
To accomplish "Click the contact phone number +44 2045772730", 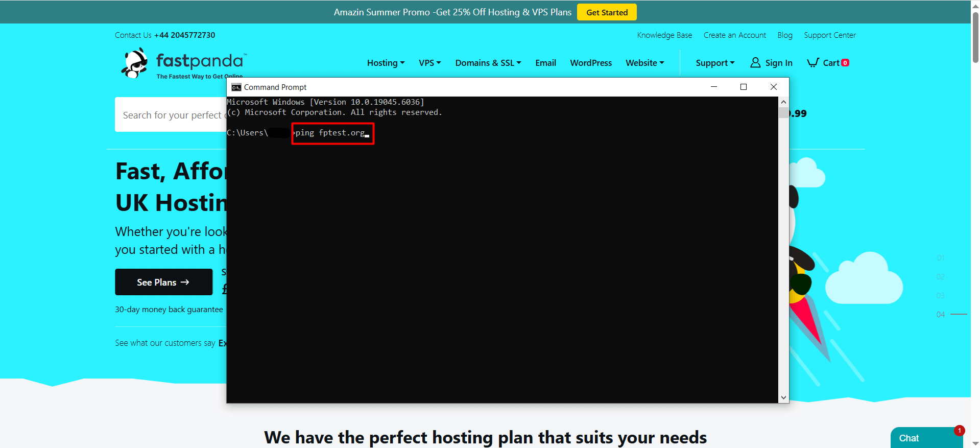I will pos(185,35).
